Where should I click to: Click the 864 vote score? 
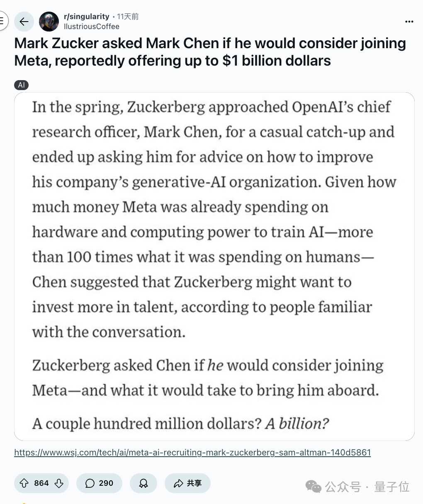click(x=41, y=483)
